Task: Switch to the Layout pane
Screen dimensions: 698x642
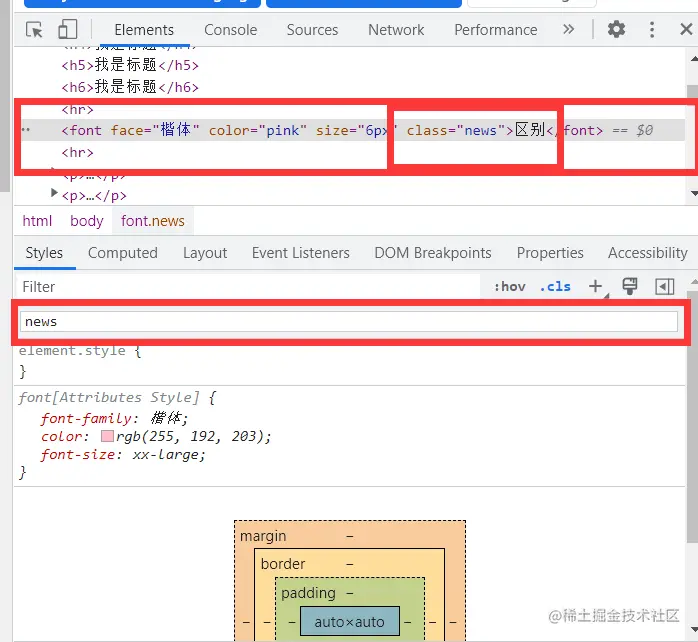Action: click(x=205, y=253)
